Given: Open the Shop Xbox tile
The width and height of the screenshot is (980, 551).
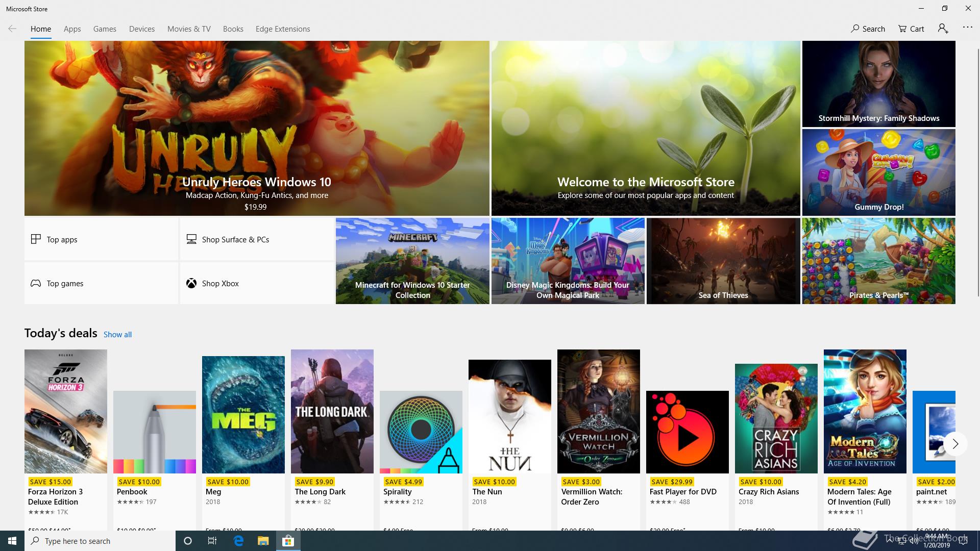Looking at the screenshot, I should tap(257, 283).
